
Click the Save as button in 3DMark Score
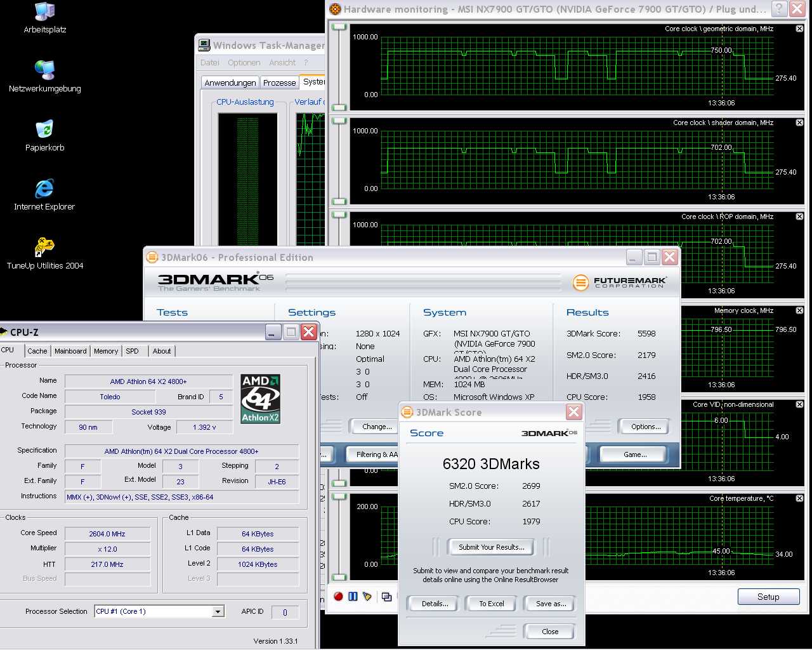[551, 604]
